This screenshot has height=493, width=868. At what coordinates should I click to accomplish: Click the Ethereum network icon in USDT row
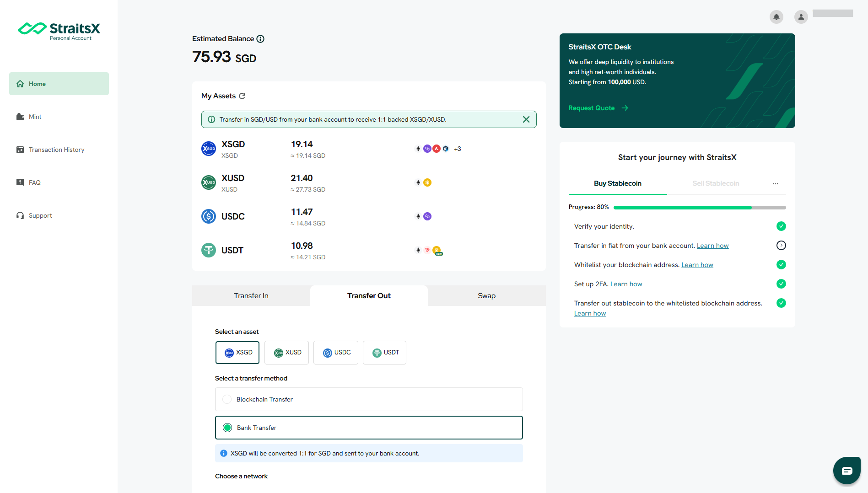point(418,250)
